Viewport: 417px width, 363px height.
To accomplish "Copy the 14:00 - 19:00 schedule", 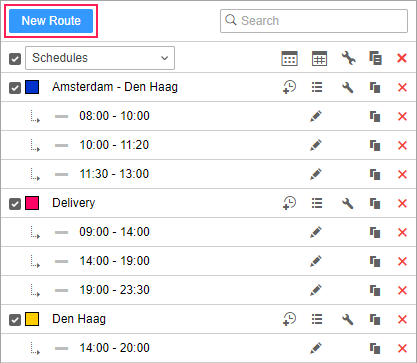I will (375, 261).
